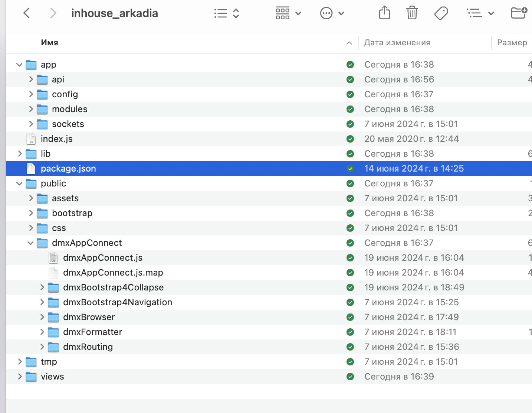Expand the lib folder

click(x=20, y=154)
